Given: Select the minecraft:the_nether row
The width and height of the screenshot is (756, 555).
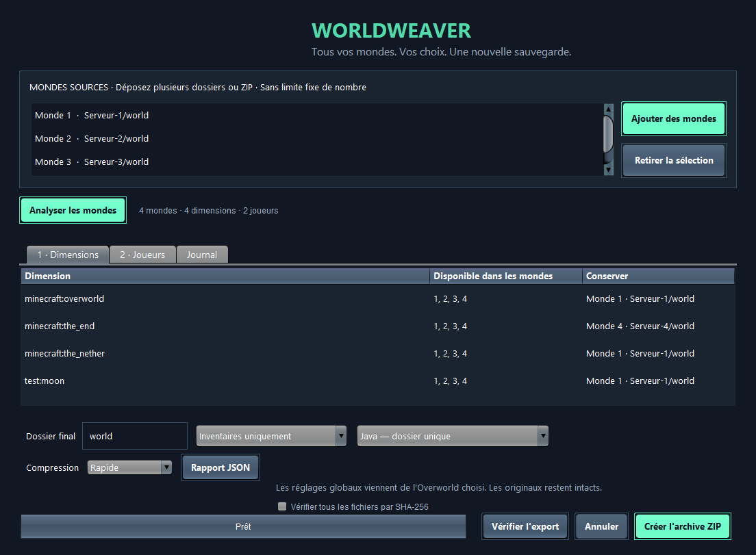Looking at the screenshot, I should [377, 354].
